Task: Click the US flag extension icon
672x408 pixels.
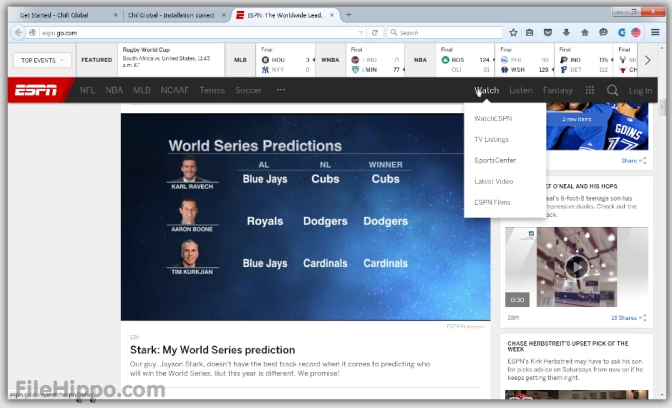Action: (x=636, y=33)
